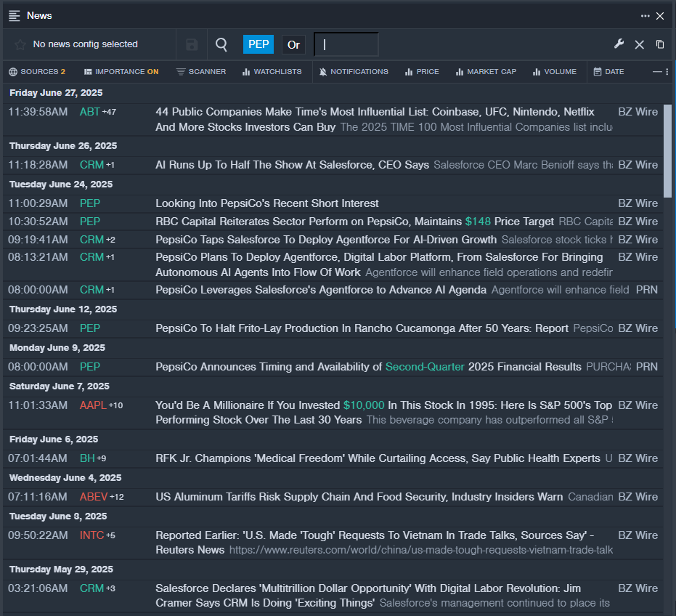Open PepsiCo To Halt Frito-Lay Production headline
This screenshot has height=616, width=676.
(x=362, y=328)
